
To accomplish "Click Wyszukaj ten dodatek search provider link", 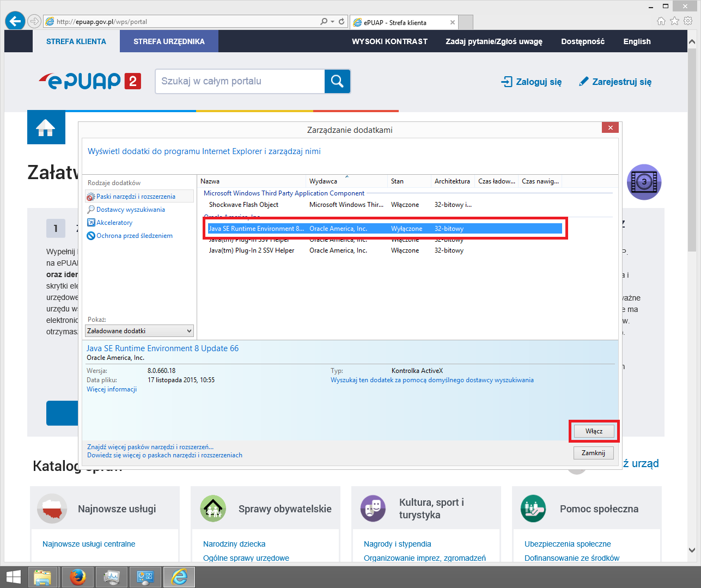I will click(432, 380).
